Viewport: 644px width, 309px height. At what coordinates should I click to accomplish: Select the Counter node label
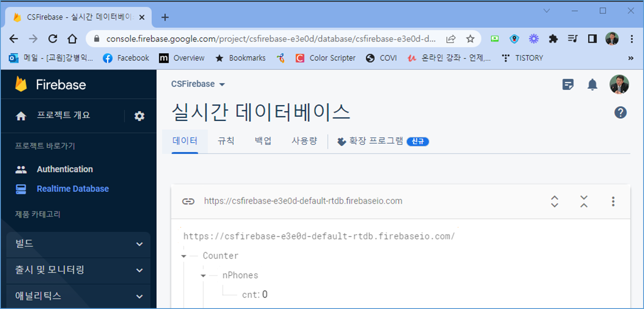click(x=220, y=256)
